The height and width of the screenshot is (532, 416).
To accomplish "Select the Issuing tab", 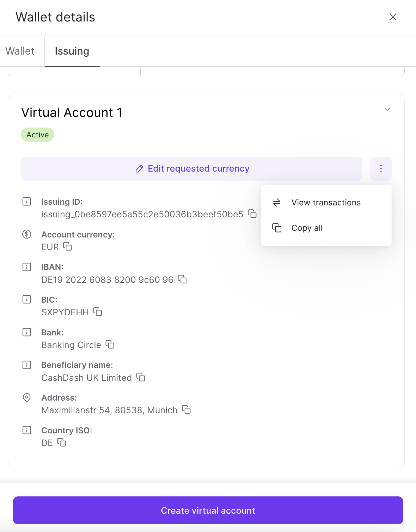I will (x=72, y=51).
